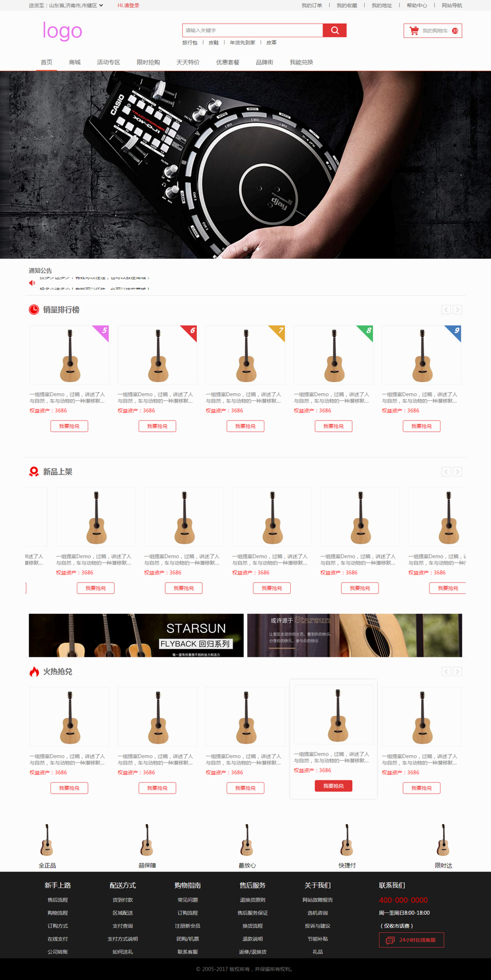Open the Hi,请登录 login link
The height and width of the screenshot is (980, 491).
click(x=128, y=5)
